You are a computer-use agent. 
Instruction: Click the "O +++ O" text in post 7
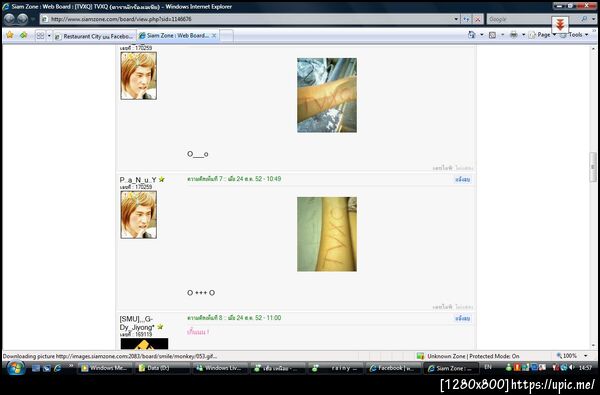pyautogui.click(x=201, y=293)
